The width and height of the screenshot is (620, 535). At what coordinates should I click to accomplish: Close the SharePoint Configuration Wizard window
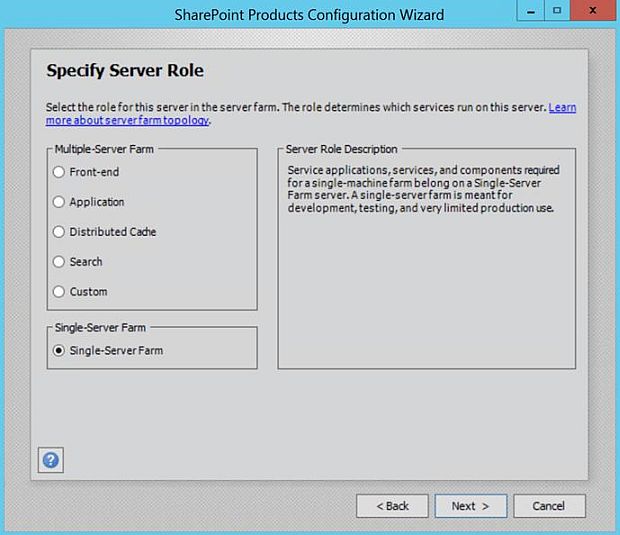point(593,11)
